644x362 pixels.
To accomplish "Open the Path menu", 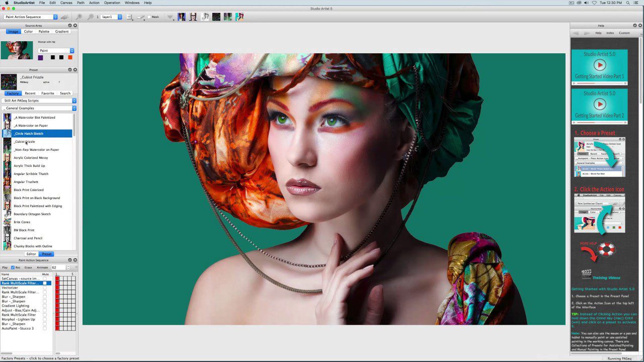I will tap(80, 3).
